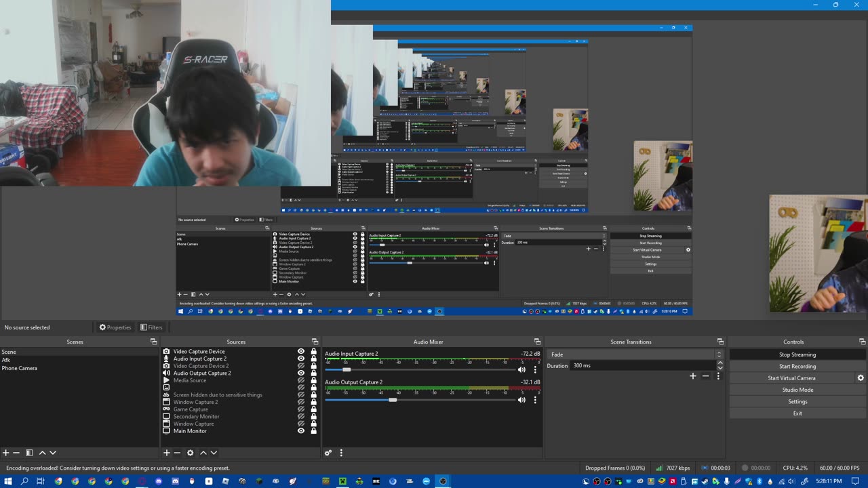Click the Stop Streaming button
The image size is (868, 488).
coord(797,354)
